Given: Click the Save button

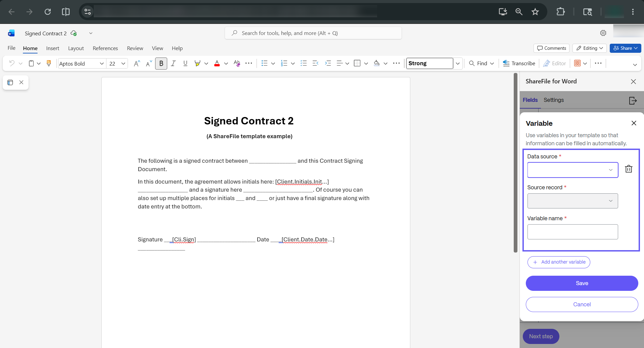Looking at the screenshot, I should (x=582, y=283).
